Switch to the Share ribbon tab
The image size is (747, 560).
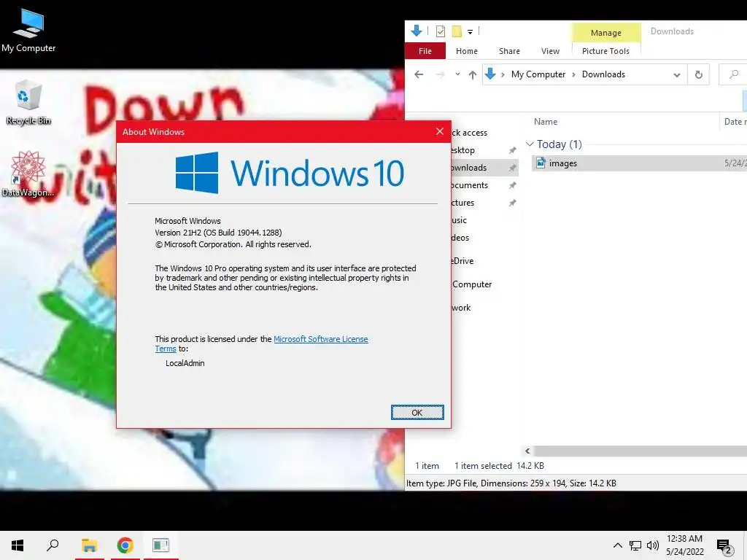[509, 51]
